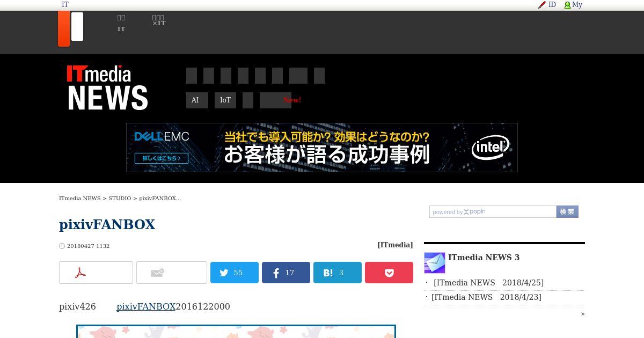Save article as PDF button

point(96,273)
